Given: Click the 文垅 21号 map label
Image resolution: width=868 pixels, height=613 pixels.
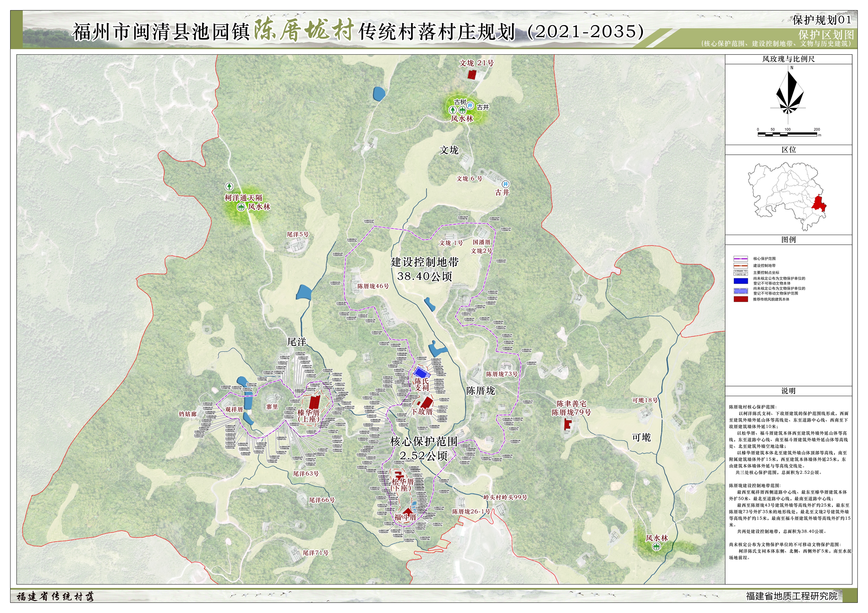Looking at the screenshot, I should (476, 63).
